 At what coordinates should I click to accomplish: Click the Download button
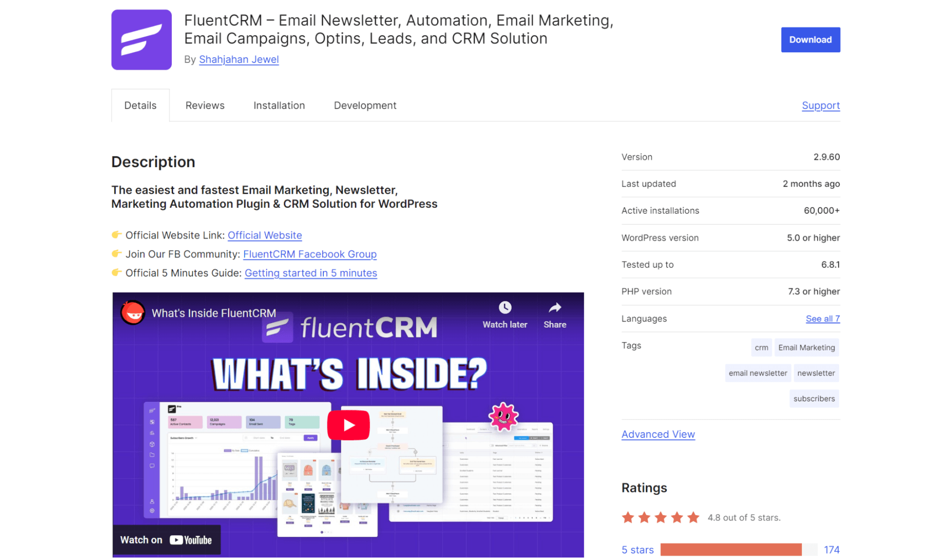click(810, 40)
